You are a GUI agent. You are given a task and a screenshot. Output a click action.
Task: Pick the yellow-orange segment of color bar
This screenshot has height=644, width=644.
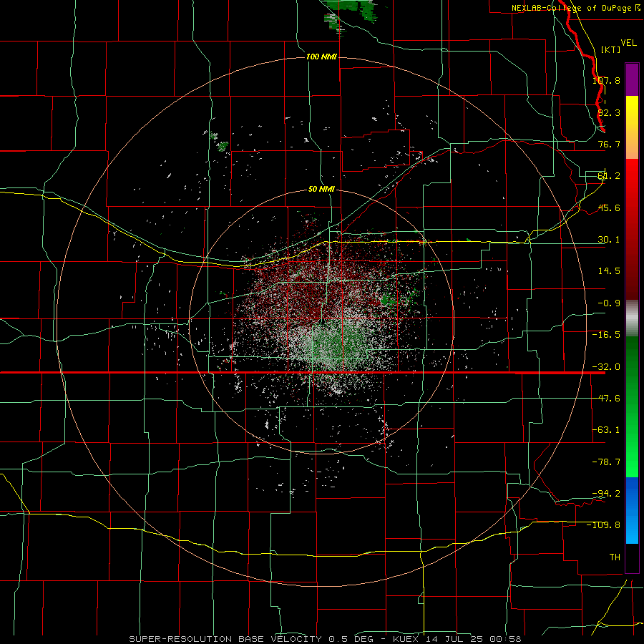coord(632,127)
